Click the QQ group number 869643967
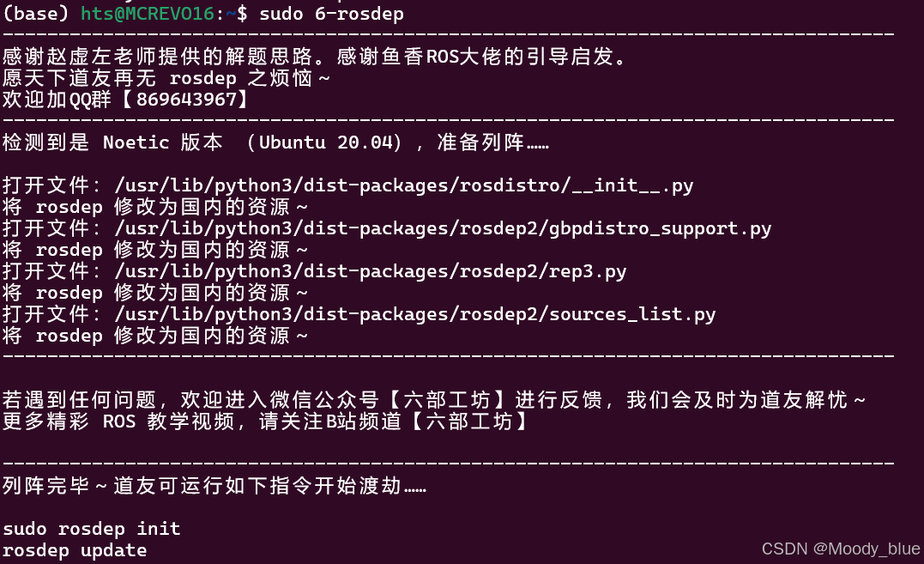This screenshot has width=924, height=564. (186, 99)
